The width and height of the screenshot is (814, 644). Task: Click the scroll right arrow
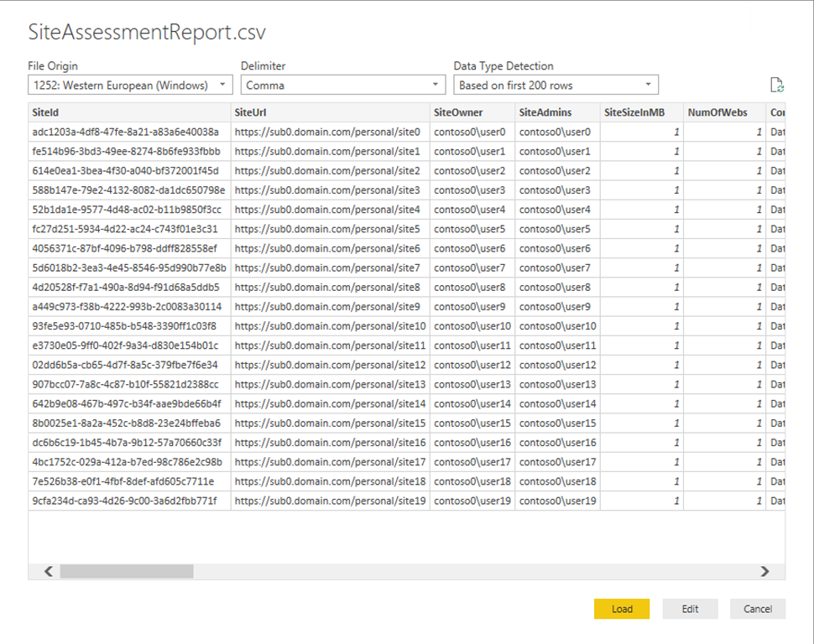click(764, 571)
